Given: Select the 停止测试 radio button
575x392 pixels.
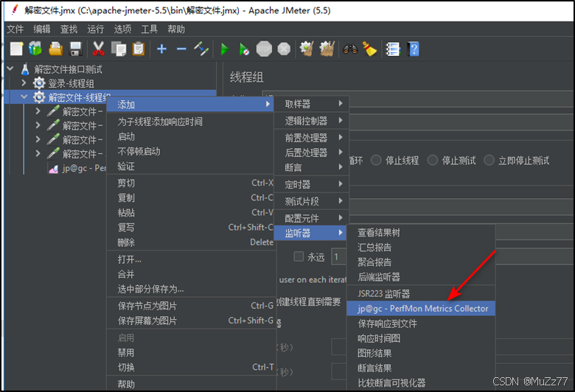Looking at the screenshot, I should tap(433, 160).
